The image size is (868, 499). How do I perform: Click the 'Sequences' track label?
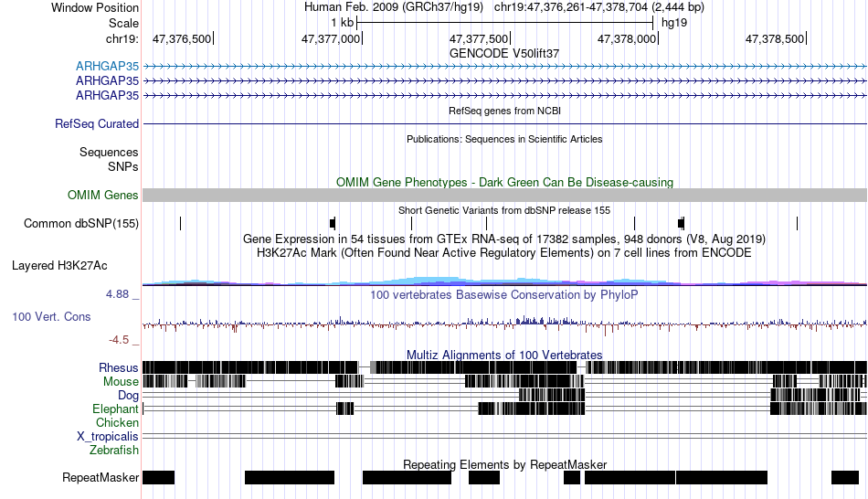pyautogui.click(x=109, y=153)
